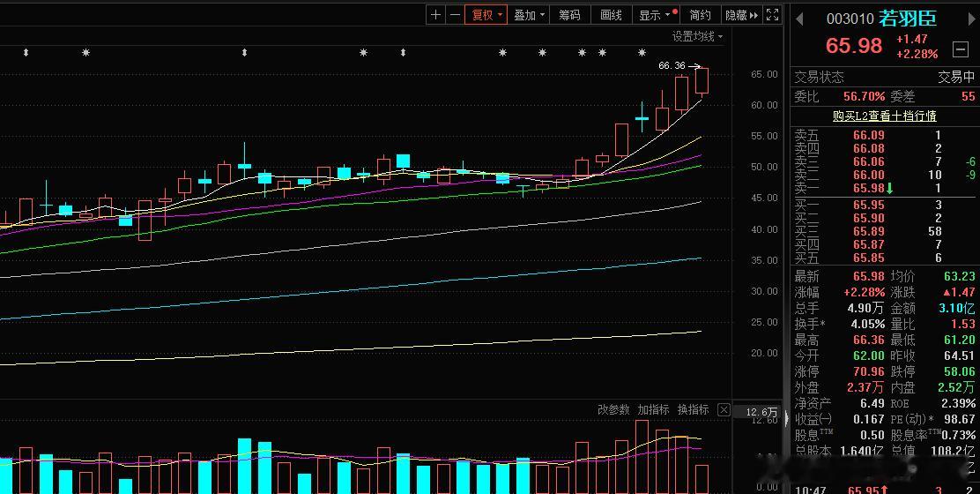
Task: Click 金额 value 3.10亿
Action: [x=956, y=308]
